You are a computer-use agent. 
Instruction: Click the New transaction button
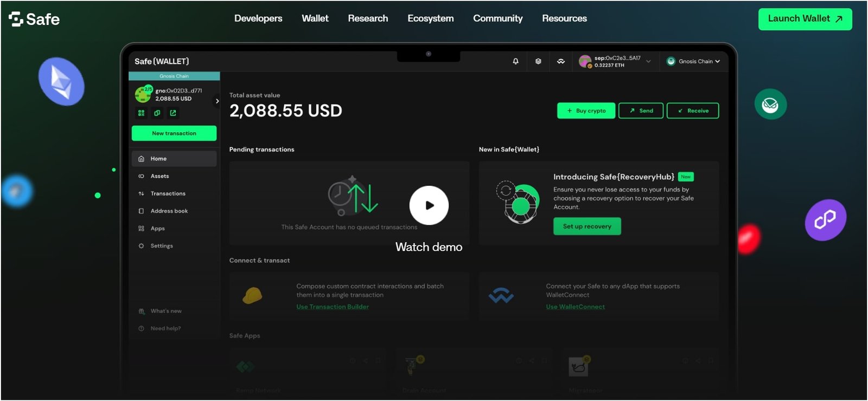(x=174, y=133)
